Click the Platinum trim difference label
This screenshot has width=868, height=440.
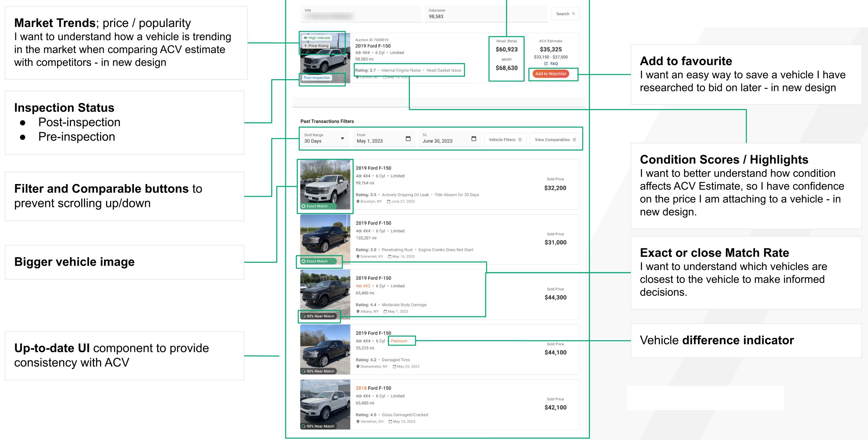399,341
